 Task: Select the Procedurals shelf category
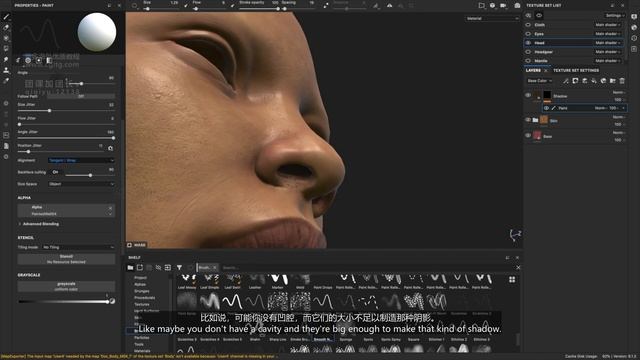click(x=144, y=298)
